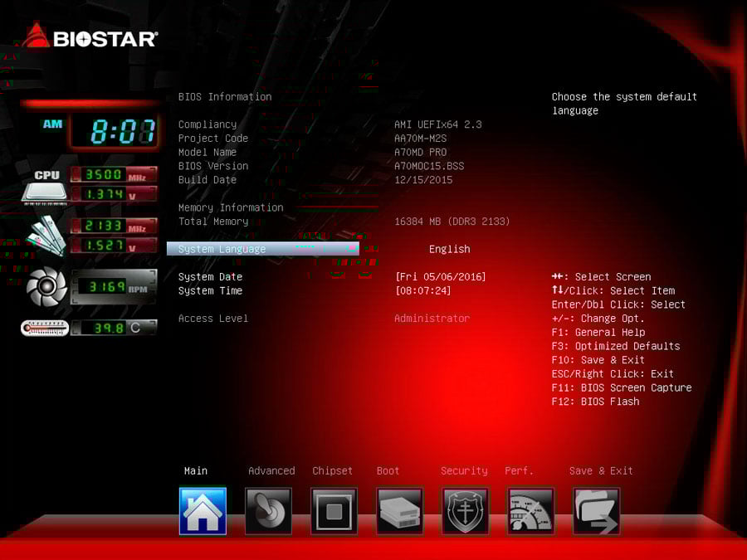
Task: Open the Main home icon
Action: (x=203, y=511)
